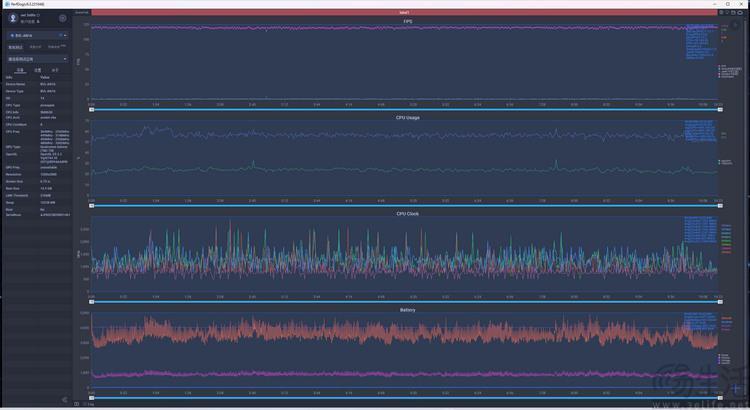Click the collapse sidebar icon at bottom left
This screenshot has width=750, height=410.
coord(65,400)
